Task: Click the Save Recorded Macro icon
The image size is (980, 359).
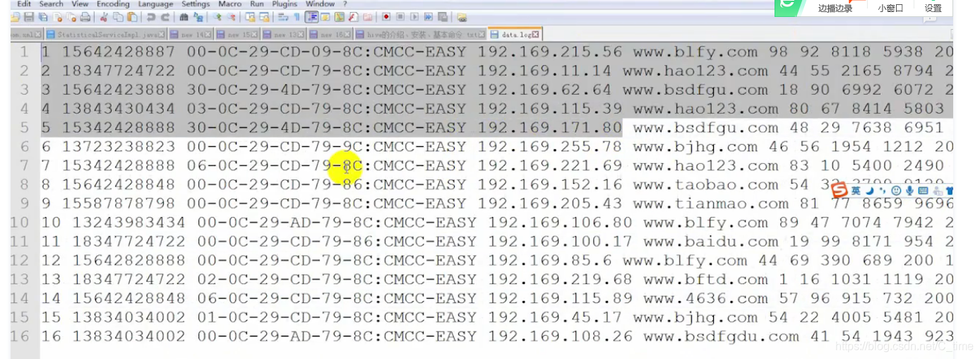Action: pyautogui.click(x=442, y=17)
